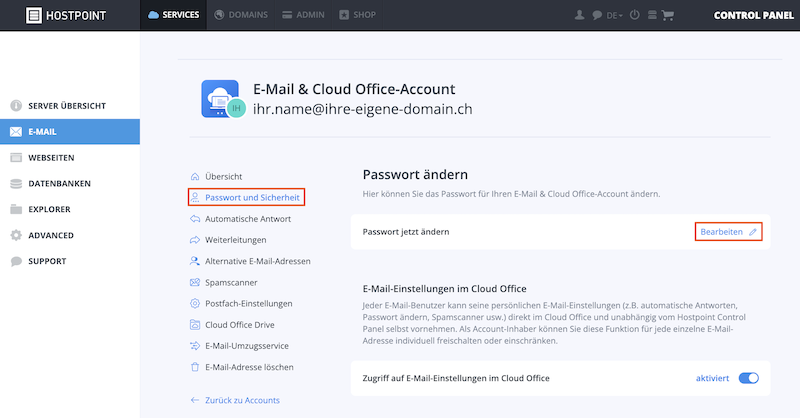Viewport: 800px width, 418px height.
Task: Open the chat speech bubble icon in header
Action: click(597, 15)
